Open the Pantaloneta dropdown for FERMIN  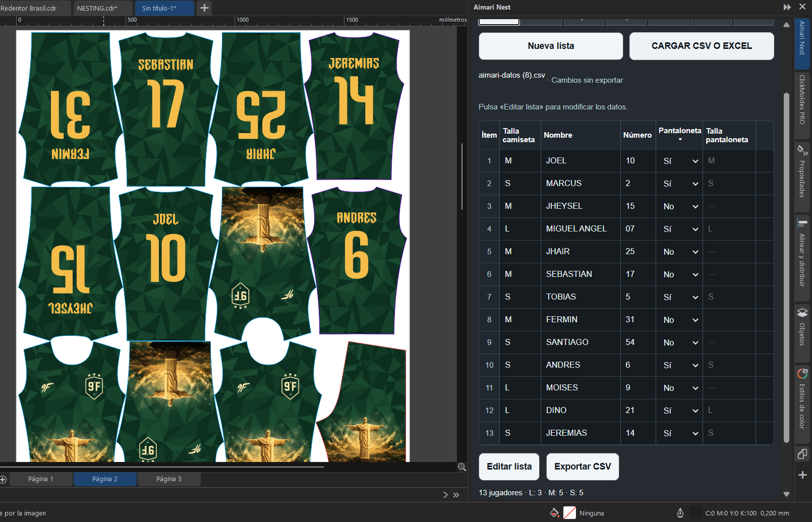pyautogui.click(x=679, y=320)
